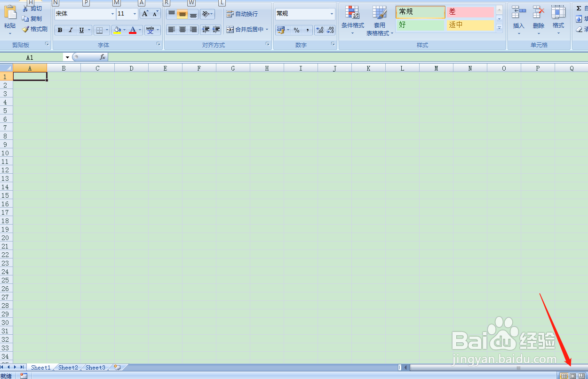Screen dimensions: 588x379
Task: Open Conditional Formatting (条件格式) menu
Action: click(353, 20)
